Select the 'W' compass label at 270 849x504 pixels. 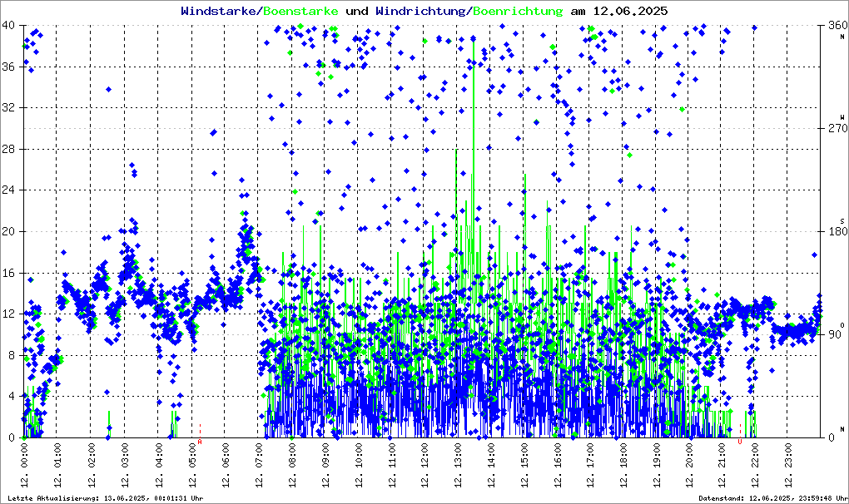842,118
